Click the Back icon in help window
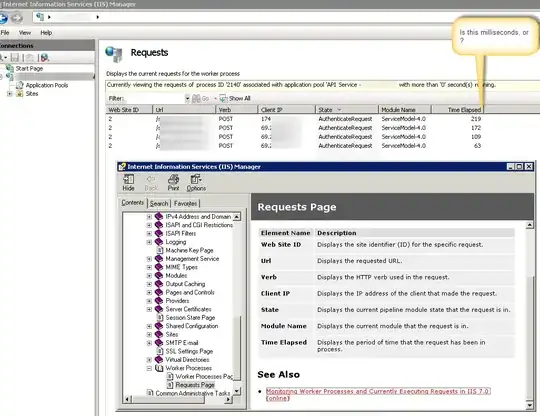 click(151, 183)
